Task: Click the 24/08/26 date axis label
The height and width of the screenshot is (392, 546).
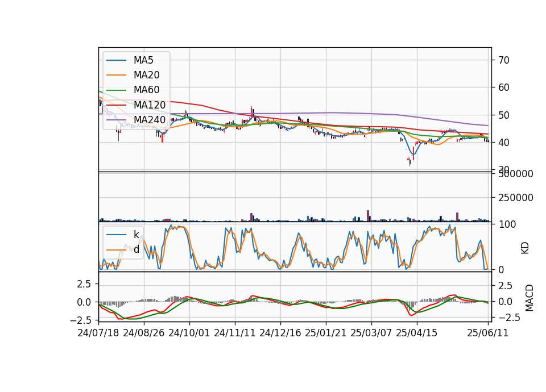Action: click(x=144, y=333)
